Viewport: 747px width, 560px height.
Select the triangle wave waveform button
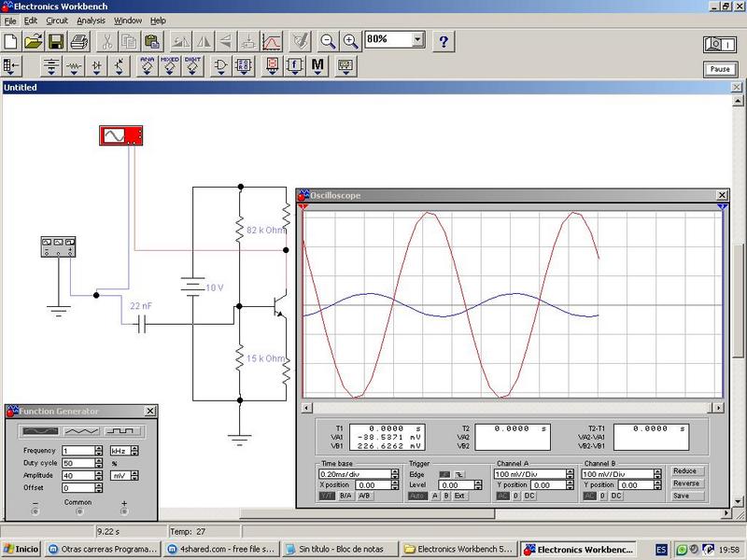[79, 431]
